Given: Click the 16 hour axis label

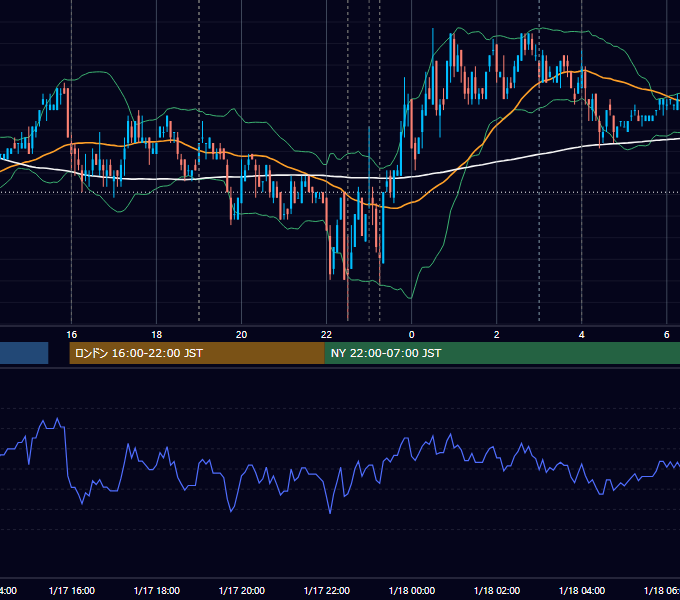Looking at the screenshot, I should (x=72, y=335).
